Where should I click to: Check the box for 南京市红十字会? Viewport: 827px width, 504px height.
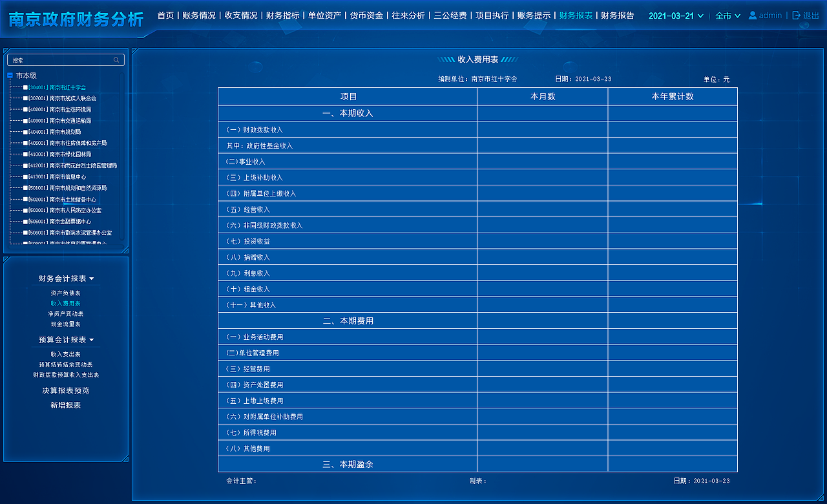point(25,87)
